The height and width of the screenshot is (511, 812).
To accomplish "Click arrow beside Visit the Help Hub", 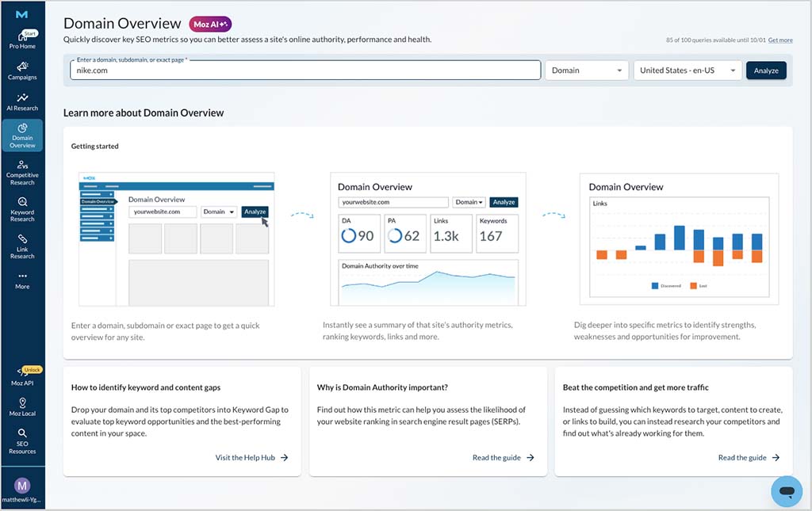I will coord(285,458).
